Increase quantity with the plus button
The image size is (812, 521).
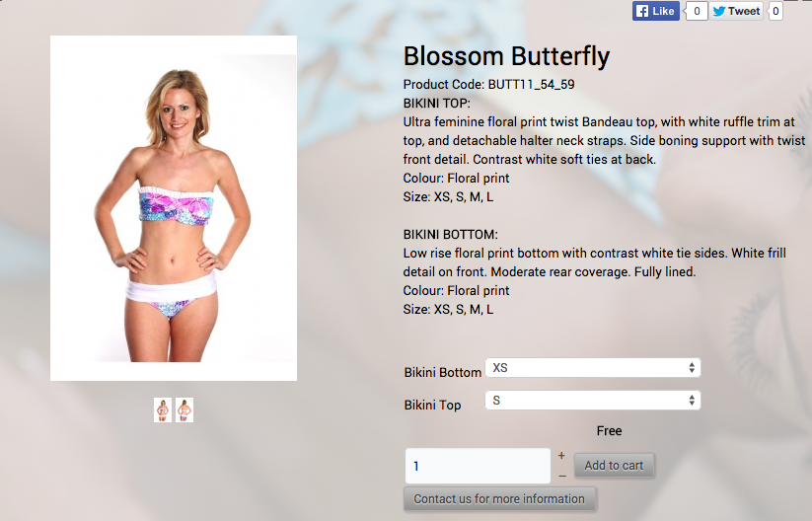[561, 456]
